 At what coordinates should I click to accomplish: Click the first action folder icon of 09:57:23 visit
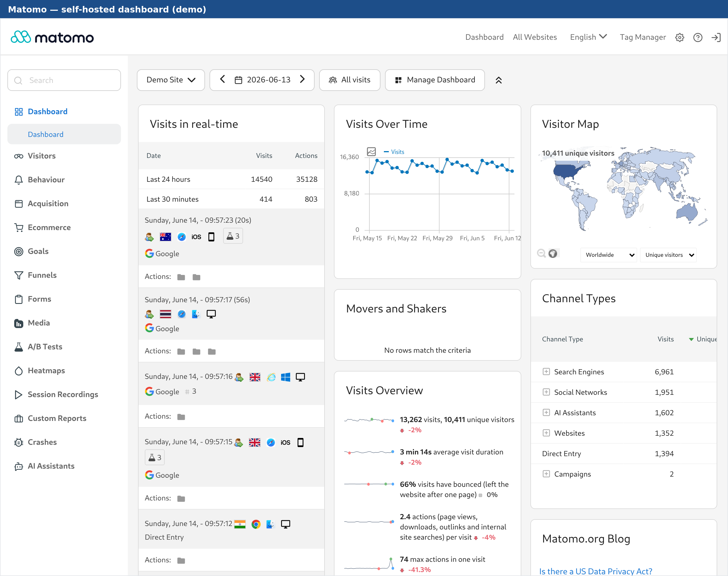(x=181, y=277)
